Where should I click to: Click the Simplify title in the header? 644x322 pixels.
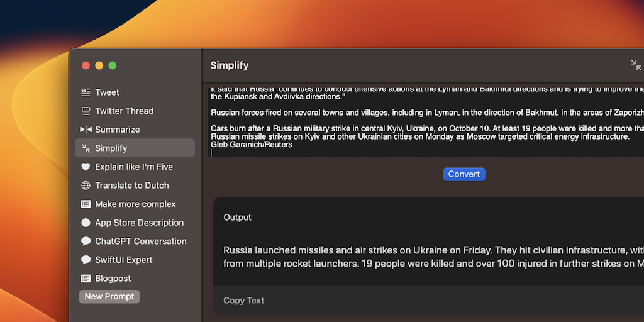coord(229,65)
